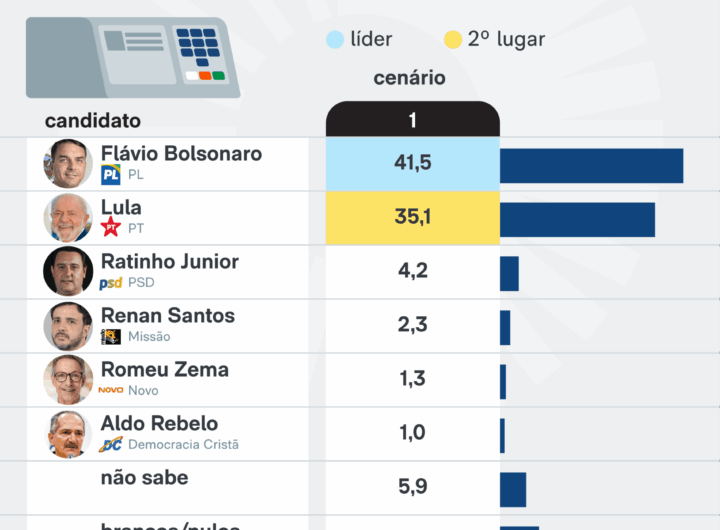
Task: Click Lula's portrait photo
Action: point(68,218)
